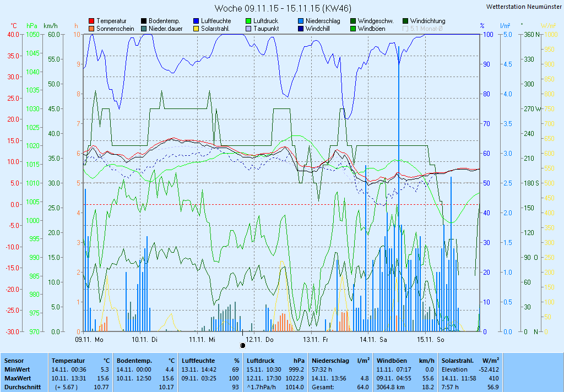The width and height of the screenshot is (564, 392).
Task: Click the yellow Solarstrahl. legend box
Action: point(197,29)
